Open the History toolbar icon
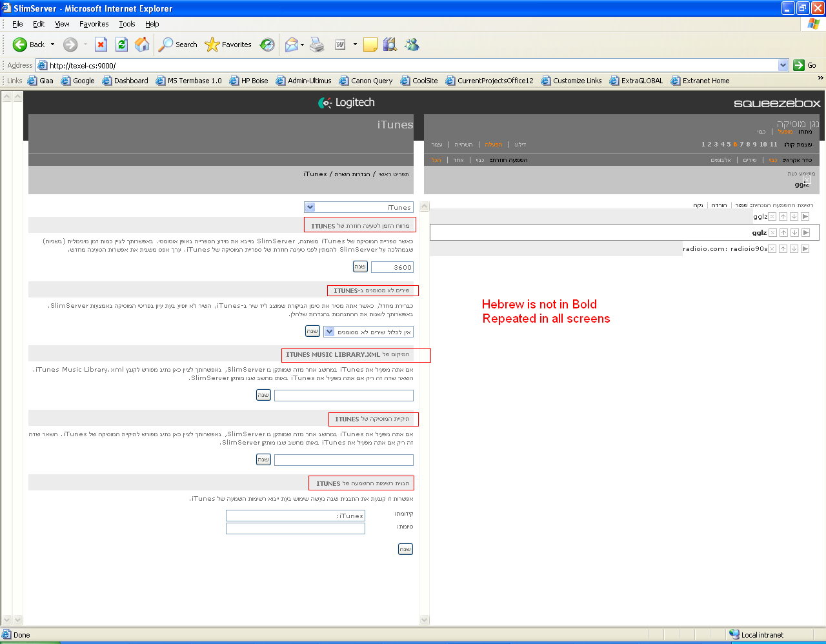Image resolution: width=826 pixels, height=644 pixels. [x=267, y=45]
